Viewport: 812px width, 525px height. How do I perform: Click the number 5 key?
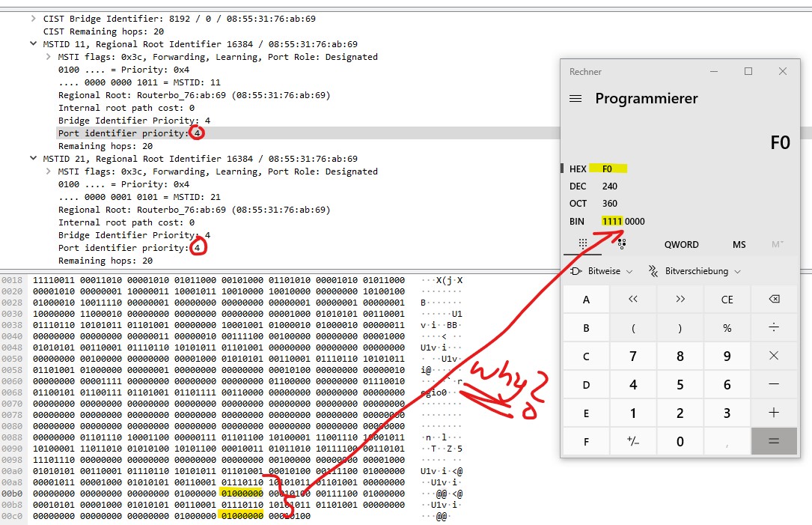point(680,385)
